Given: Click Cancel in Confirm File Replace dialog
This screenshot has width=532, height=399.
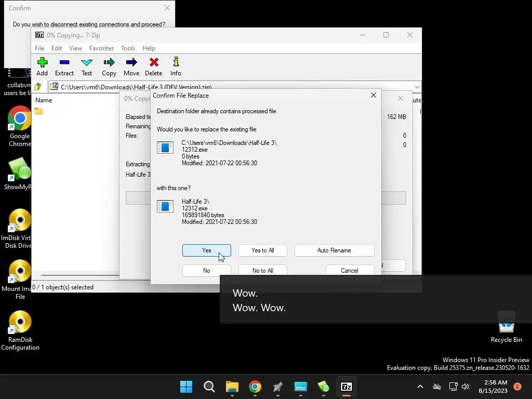Looking at the screenshot, I should coord(350,270).
